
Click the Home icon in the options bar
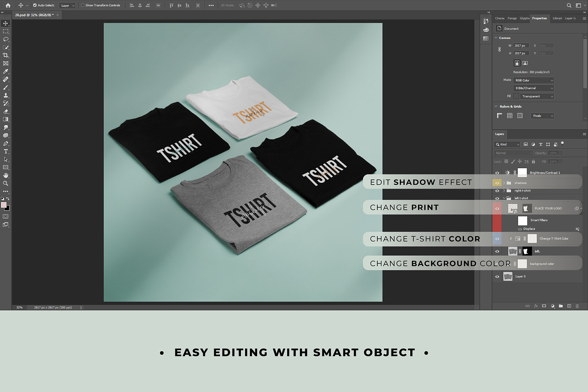(x=8, y=5)
